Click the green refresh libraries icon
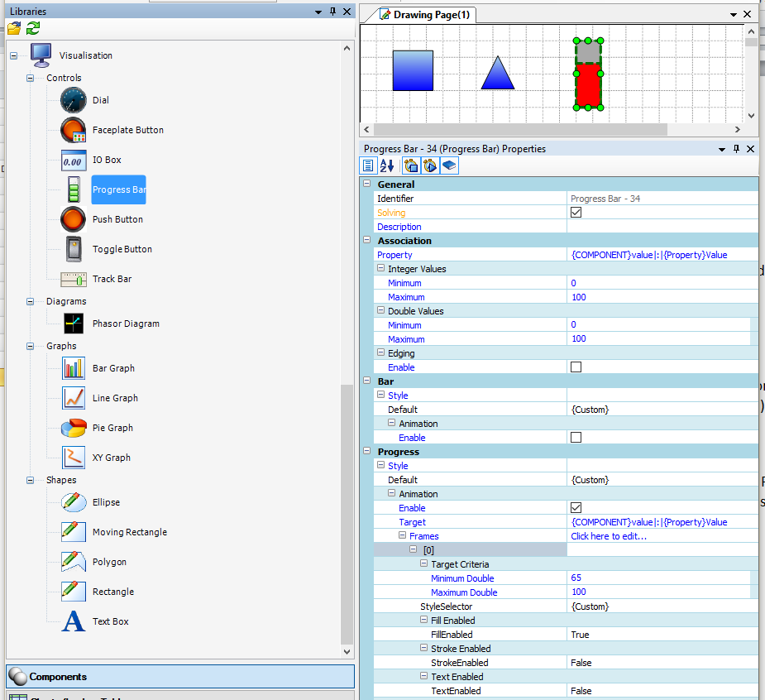 33,28
